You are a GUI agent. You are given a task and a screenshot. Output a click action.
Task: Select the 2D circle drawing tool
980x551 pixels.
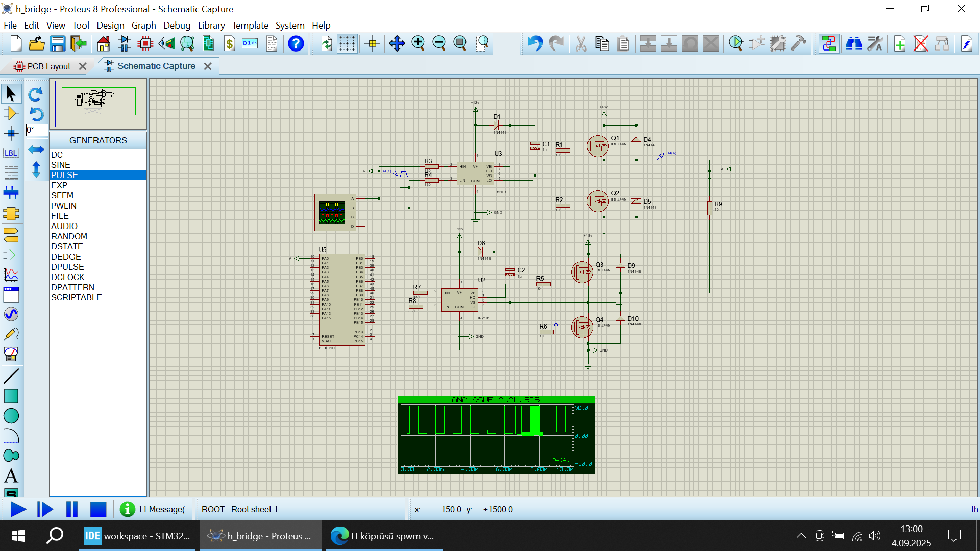coord(11,416)
